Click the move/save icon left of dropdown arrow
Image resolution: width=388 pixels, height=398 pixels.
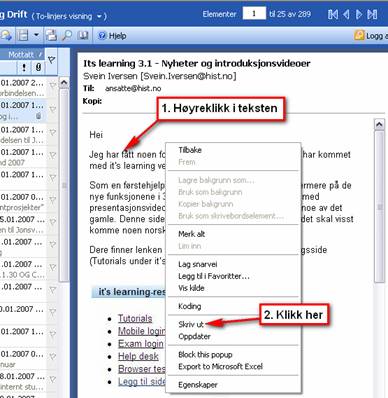tap(23, 35)
